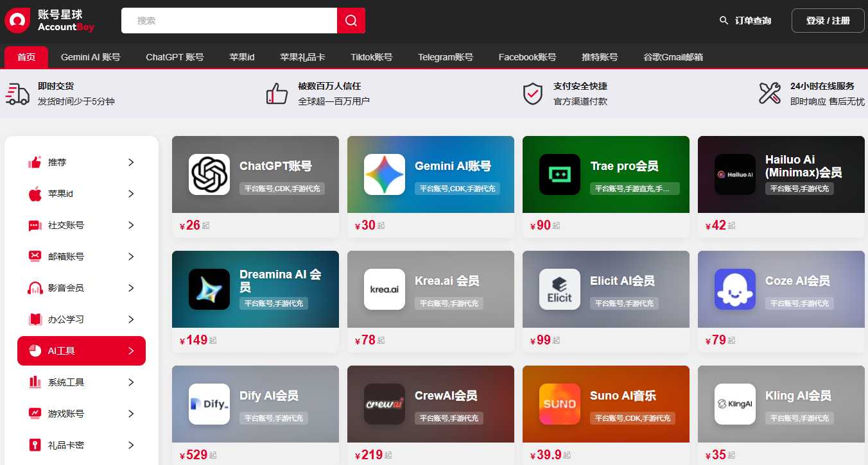Click the tools icon for 24小时在线服务
Image resolution: width=868 pixels, height=465 pixels.
(769, 94)
